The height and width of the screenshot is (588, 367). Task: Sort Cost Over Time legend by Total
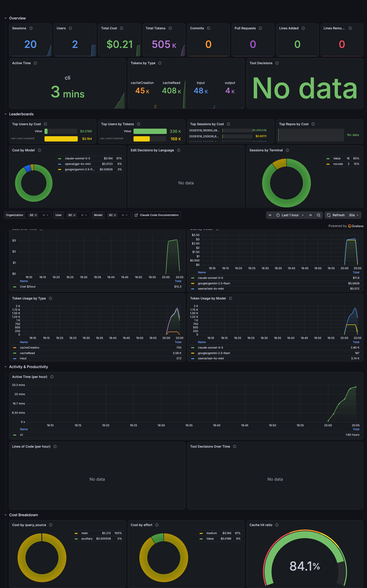click(x=178, y=281)
